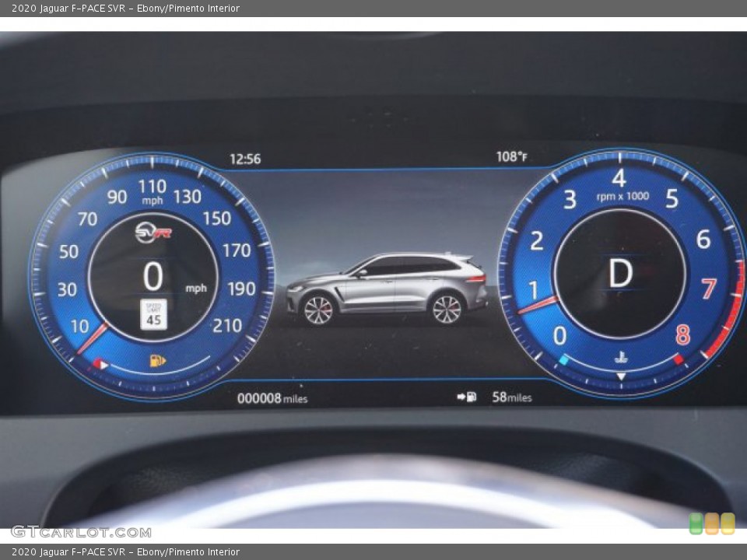Click the F-PACE car image
This screenshot has width=747, height=560.
click(387, 289)
